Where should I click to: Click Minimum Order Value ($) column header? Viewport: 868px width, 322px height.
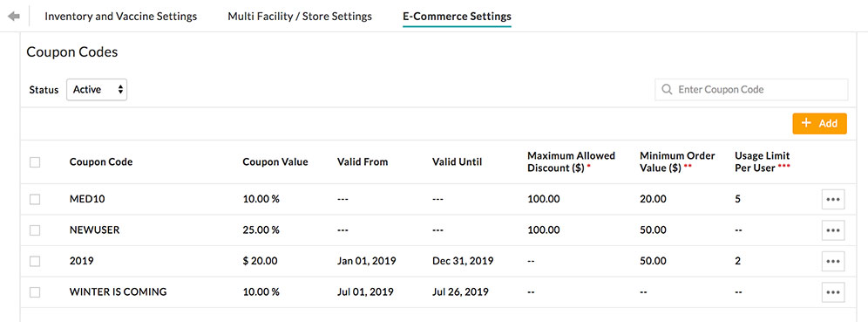677,161
